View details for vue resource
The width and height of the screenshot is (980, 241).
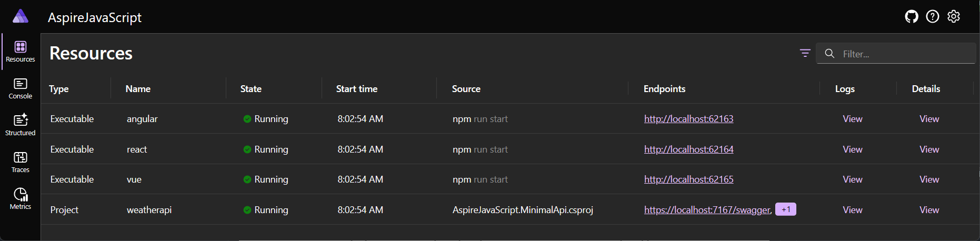tap(929, 179)
